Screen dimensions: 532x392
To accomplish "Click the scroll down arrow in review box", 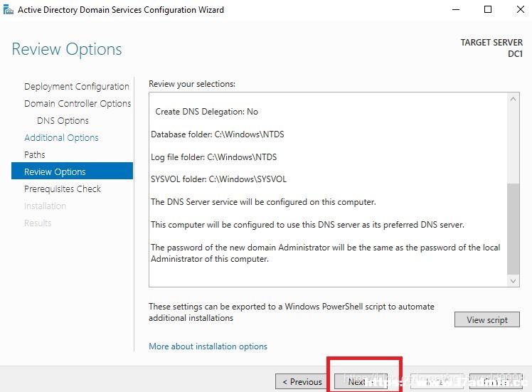I will (513, 281).
